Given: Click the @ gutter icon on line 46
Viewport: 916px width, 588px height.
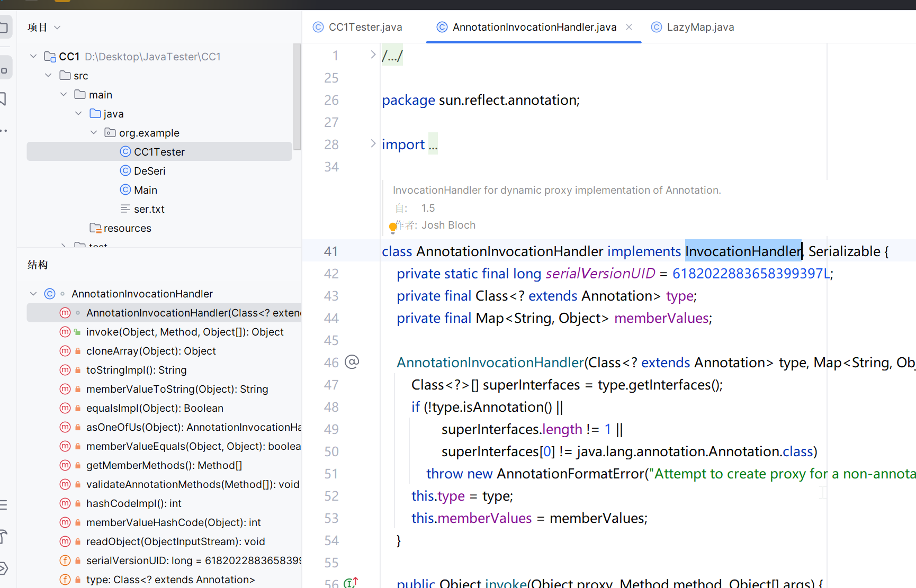Looking at the screenshot, I should click(x=352, y=362).
